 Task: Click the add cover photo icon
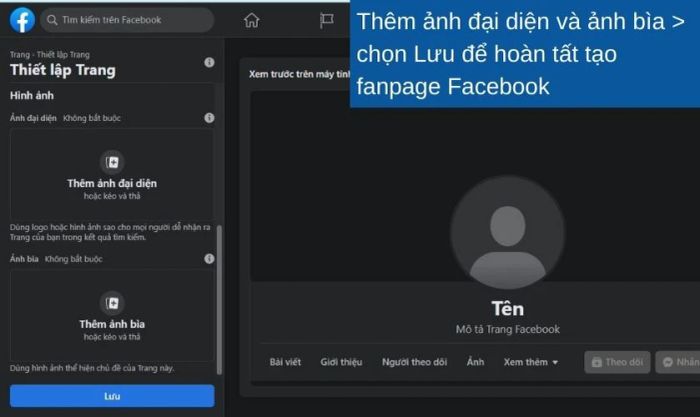click(x=112, y=303)
